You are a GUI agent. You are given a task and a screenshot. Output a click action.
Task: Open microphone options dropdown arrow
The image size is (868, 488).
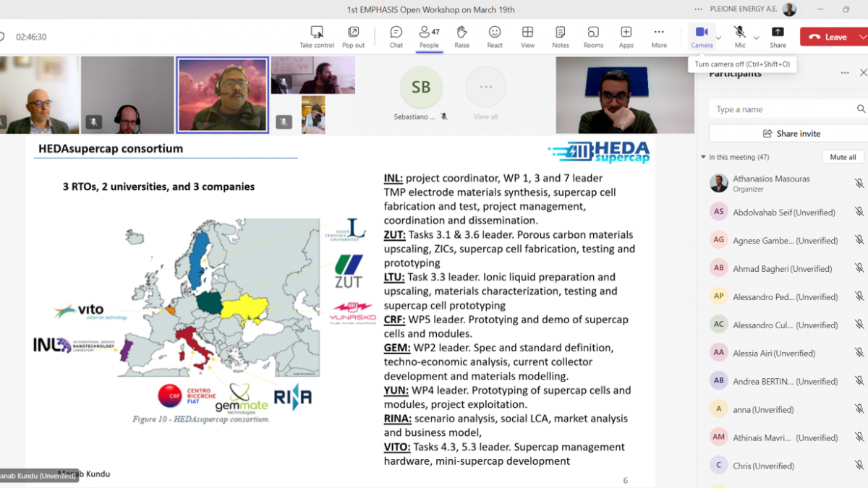pyautogui.click(x=757, y=38)
